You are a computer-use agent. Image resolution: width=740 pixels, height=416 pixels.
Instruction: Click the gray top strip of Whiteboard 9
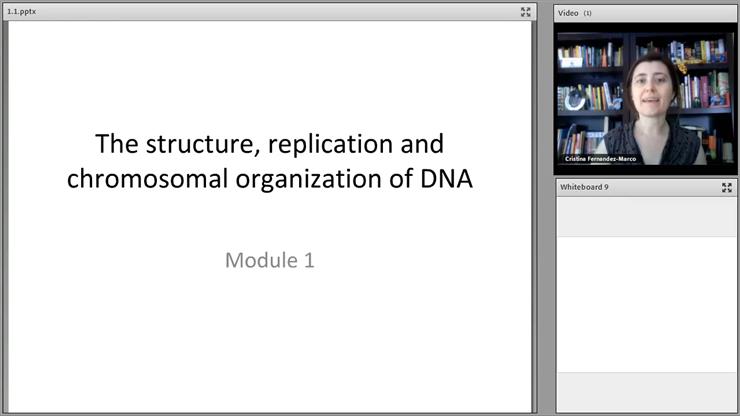pyautogui.click(x=646, y=215)
